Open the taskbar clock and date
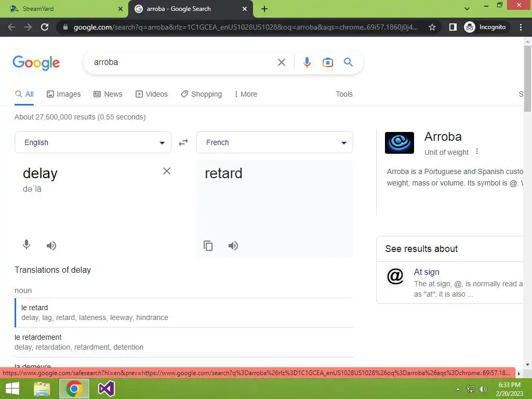This screenshot has height=399, width=532. [509, 389]
